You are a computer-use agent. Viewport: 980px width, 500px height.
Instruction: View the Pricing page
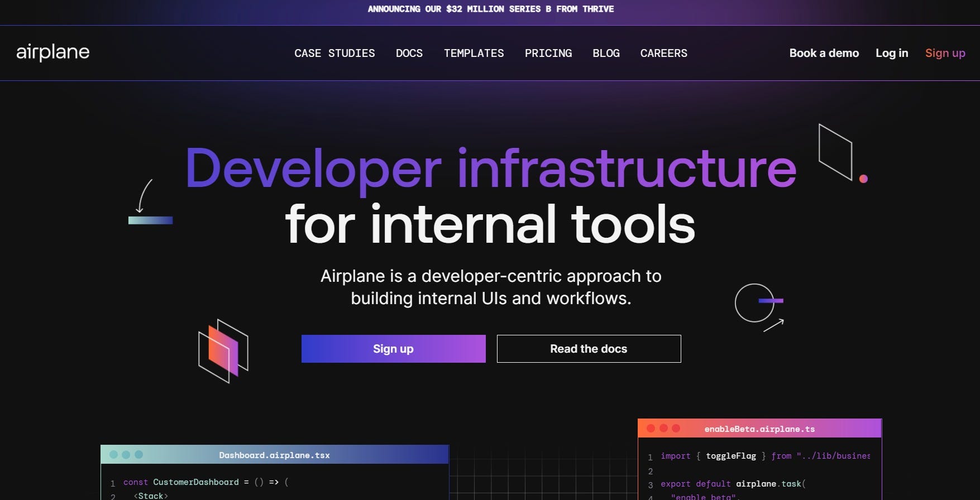(x=548, y=53)
